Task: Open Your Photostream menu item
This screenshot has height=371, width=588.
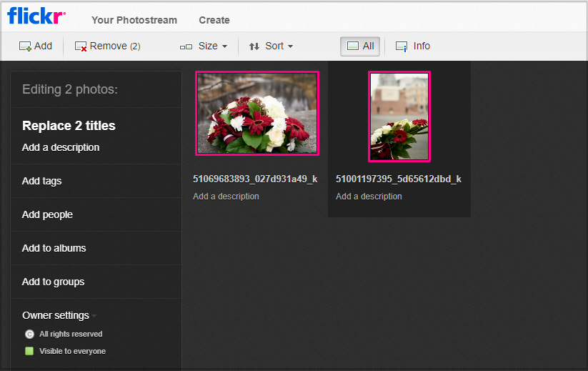Action: click(134, 20)
